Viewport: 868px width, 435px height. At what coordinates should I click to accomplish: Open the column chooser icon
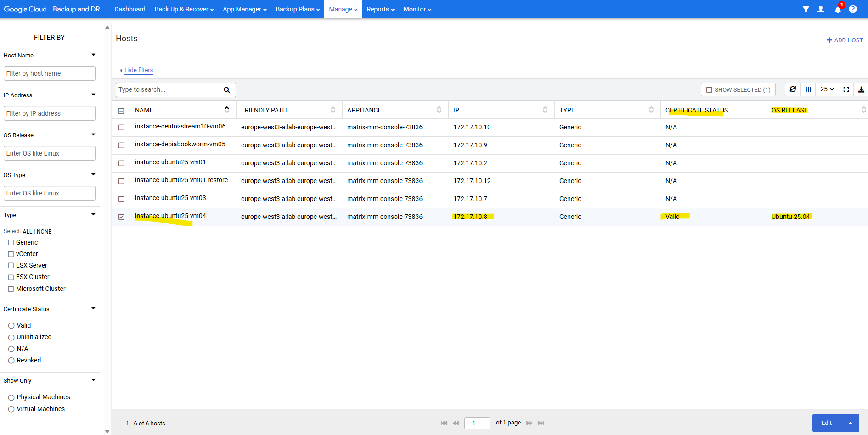(808, 89)
